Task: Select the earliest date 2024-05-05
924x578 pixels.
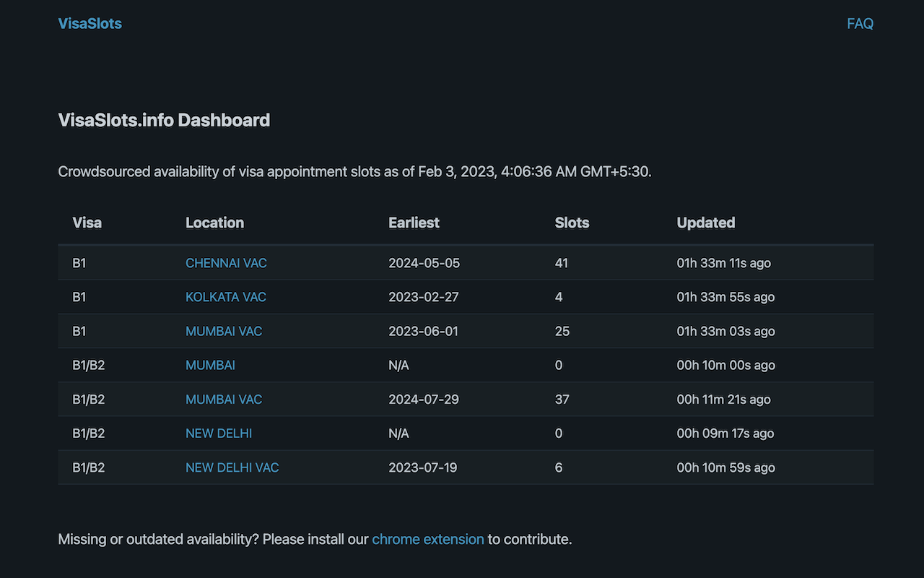Action: (424, 263)
